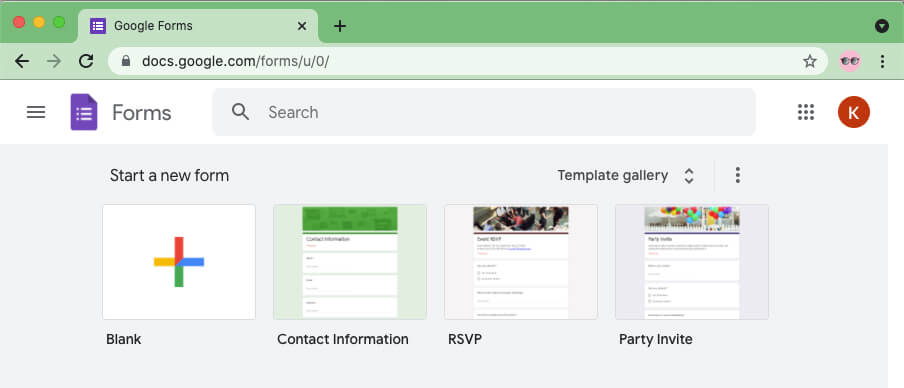Open the tab search dropdown arrow
Viewport: 904px width, 388px height.
(882, 26)
